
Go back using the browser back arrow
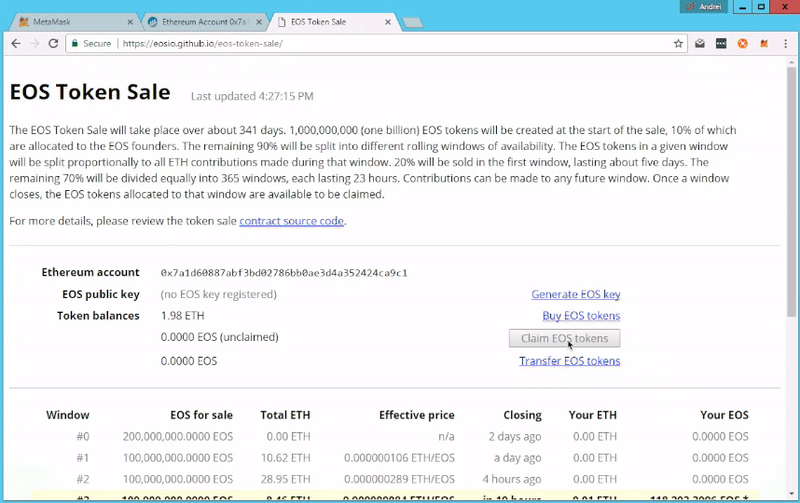16,43
